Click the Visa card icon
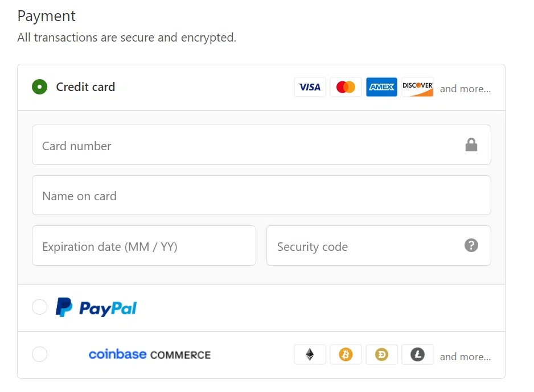This screenshot has width=534, height=392. pos(310,87)
